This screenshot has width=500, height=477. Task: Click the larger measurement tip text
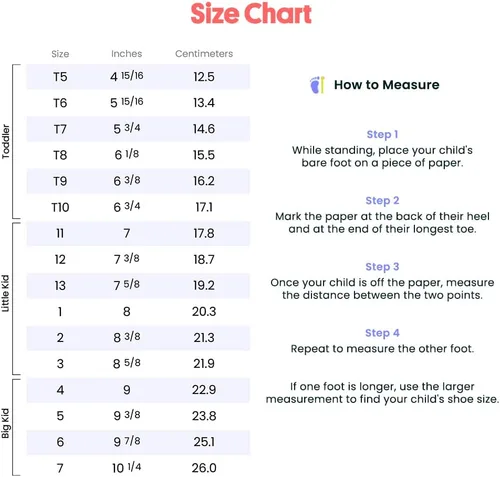click(382, 393)
